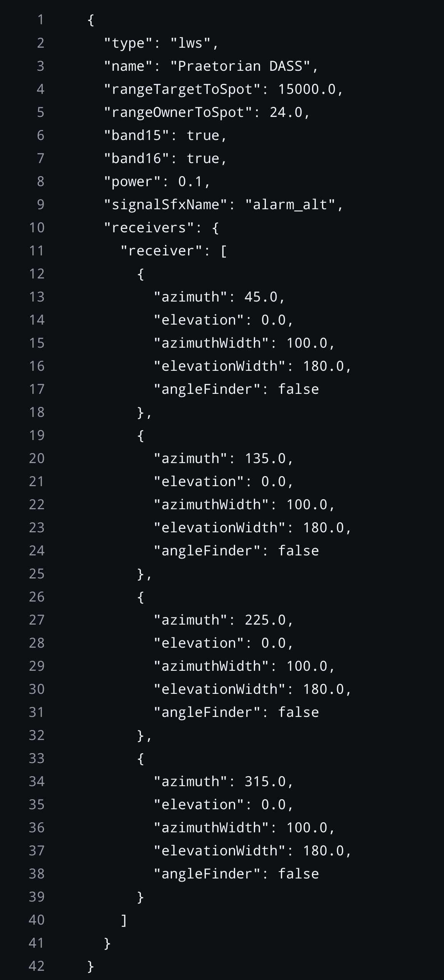Click the azimuth value 45.0

click(x=260, y=297)
